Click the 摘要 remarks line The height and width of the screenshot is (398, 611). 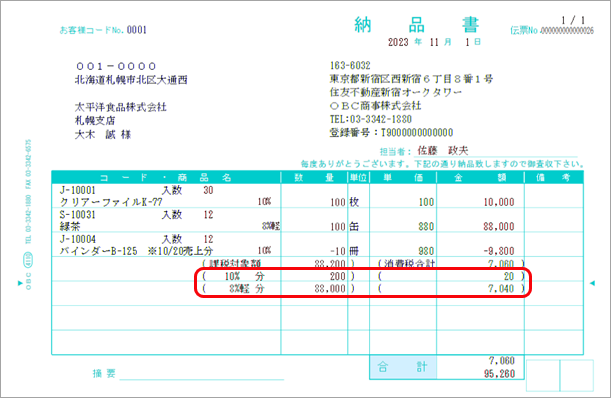coord(201,374)
